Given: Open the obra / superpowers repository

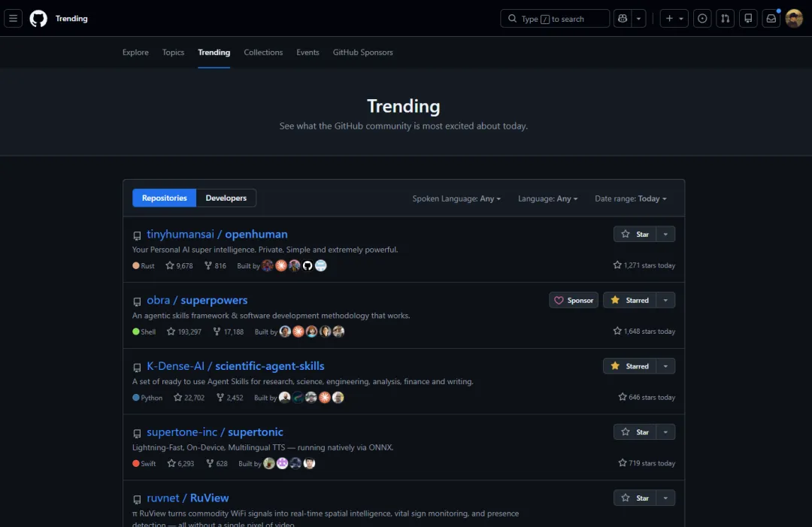Looking at the screenshot, I should (x=197, y=300).
